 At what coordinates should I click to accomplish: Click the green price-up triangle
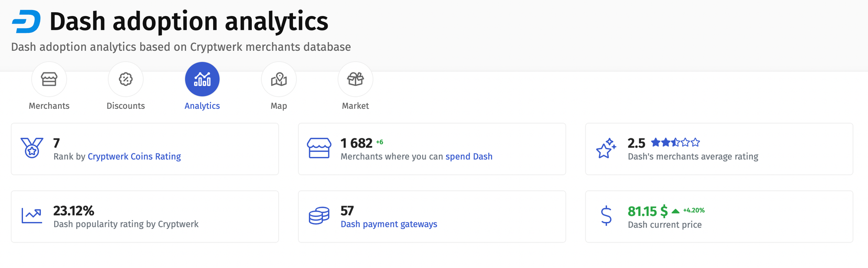(675, 211)
